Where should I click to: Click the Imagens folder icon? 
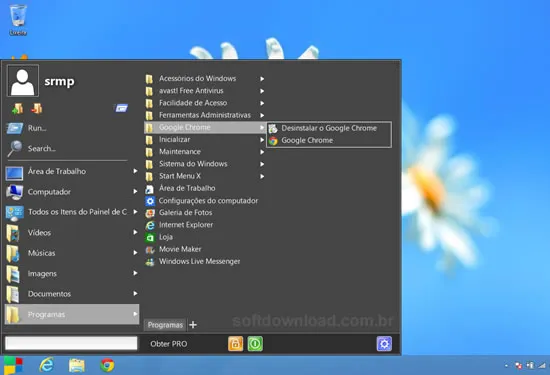[13, 274]
